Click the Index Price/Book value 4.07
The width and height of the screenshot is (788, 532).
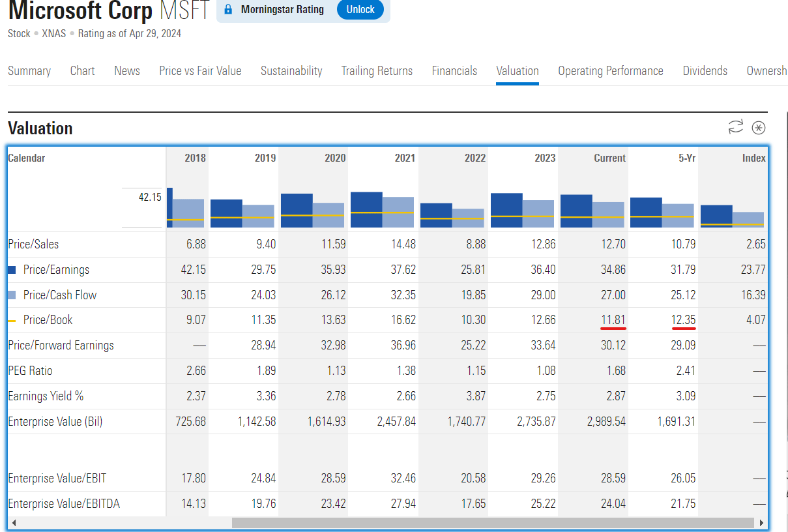(756, 320)
